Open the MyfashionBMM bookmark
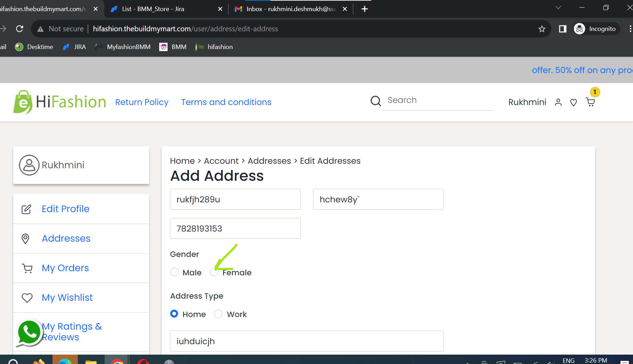The width and height of the screenshot is (633, 364). (123, 47)
